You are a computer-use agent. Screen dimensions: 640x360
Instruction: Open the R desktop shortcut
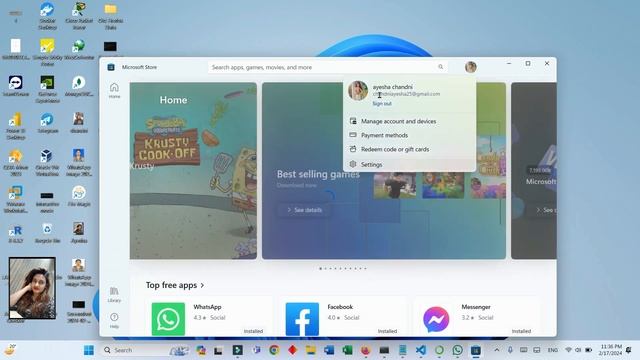click(x=16, y=234)
